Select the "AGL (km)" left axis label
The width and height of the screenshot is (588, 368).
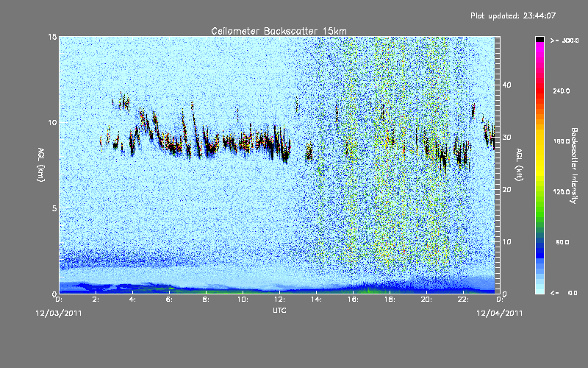coord(41,165)
